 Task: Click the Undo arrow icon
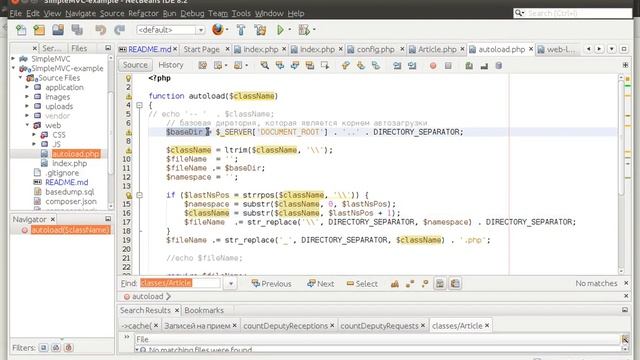point(100,30)
